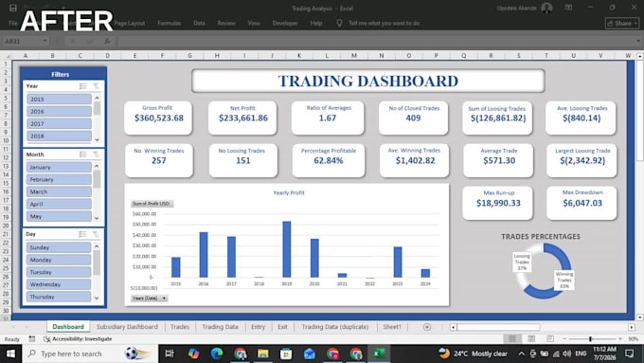The width and height of the screenshot is (644, 363).
Task: Clear filter on the Day slicer
Action: point(96,234)
